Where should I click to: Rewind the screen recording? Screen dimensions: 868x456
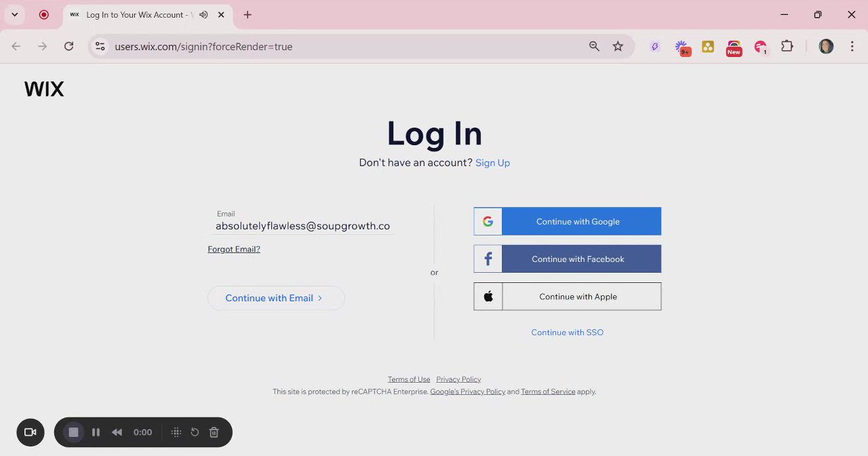click(117, 432)
